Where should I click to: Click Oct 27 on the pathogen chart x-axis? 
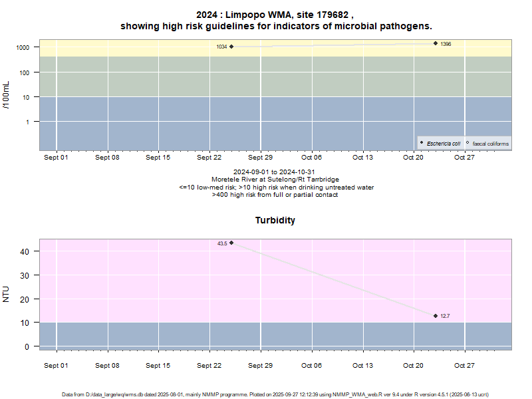[464, 158]
